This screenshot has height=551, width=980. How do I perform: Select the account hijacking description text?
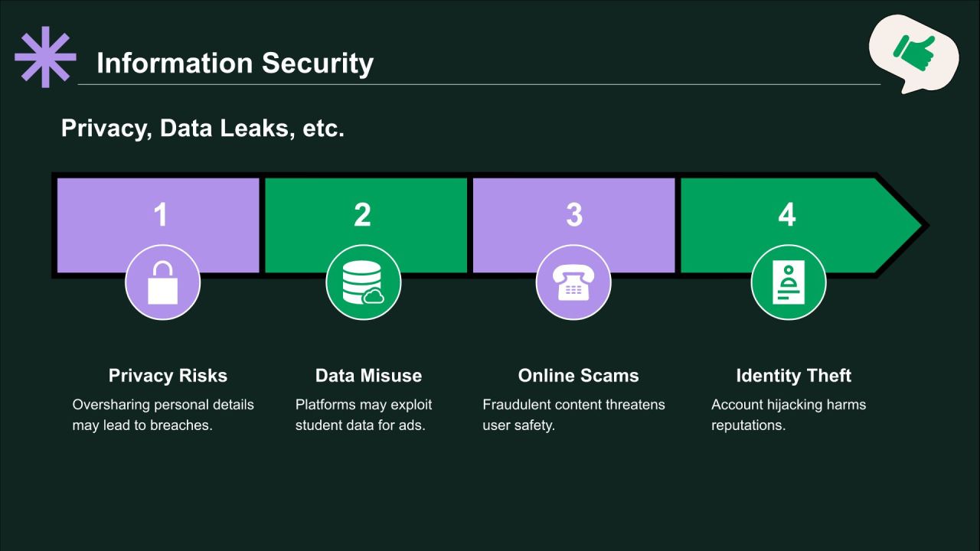[788, 415]
